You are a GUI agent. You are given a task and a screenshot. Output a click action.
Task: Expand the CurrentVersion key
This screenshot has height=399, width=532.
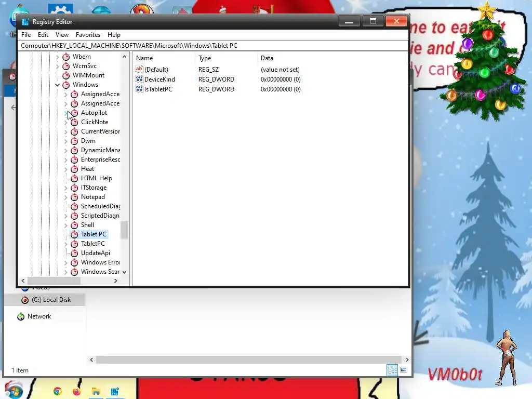(66, 131)
